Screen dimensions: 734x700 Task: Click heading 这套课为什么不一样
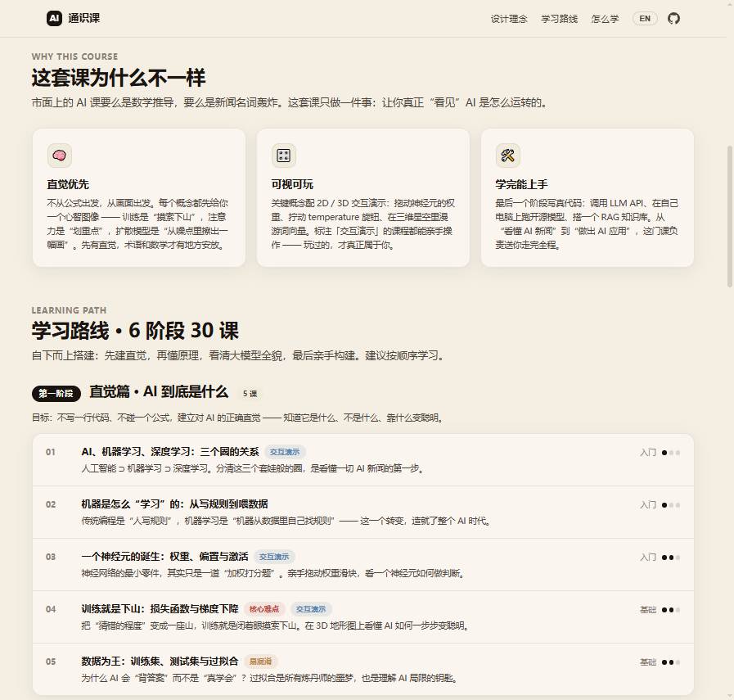[x=119, y=78]
